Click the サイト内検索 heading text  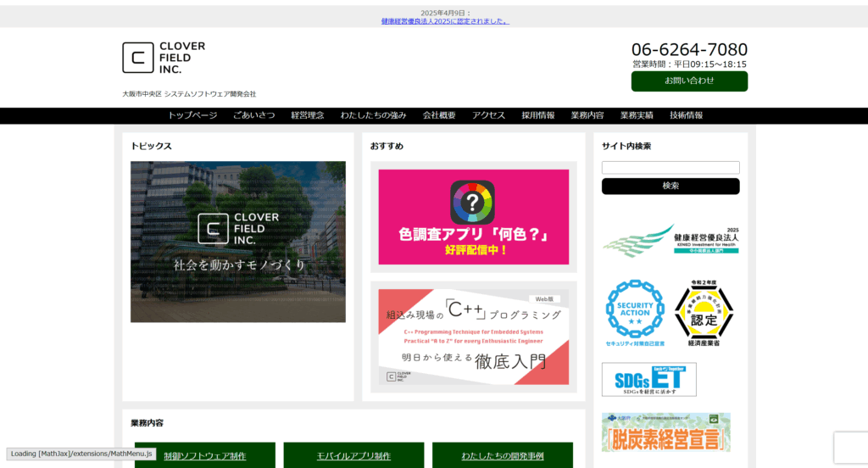(626, 146)
